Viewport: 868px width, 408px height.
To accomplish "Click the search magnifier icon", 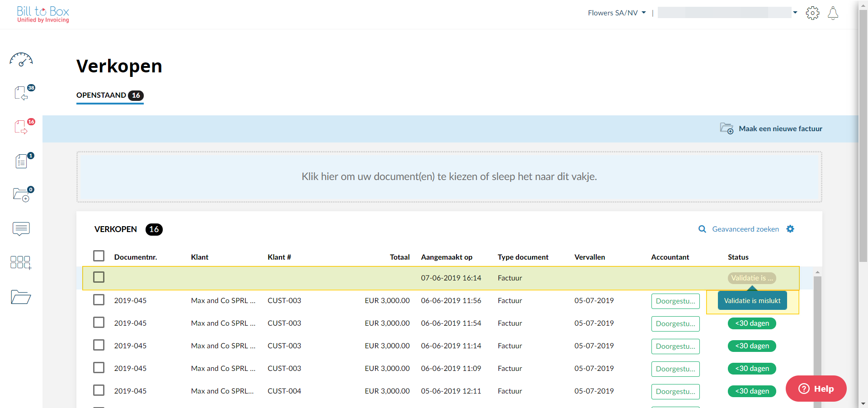I will tap(702, 229).
